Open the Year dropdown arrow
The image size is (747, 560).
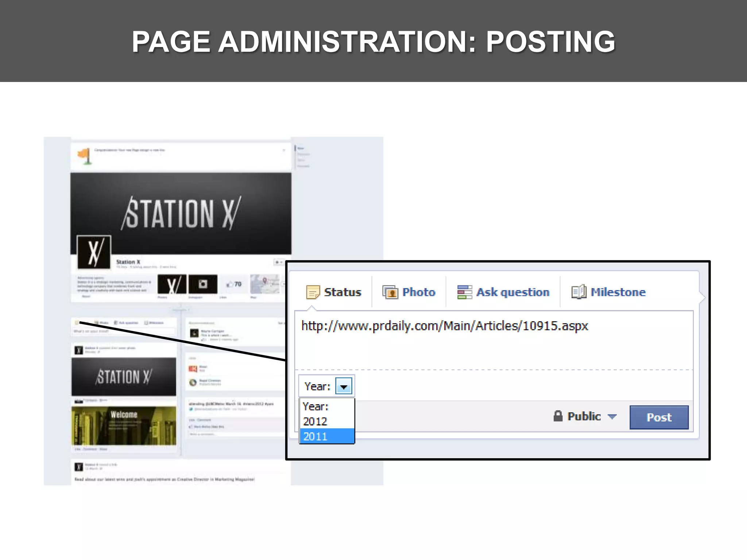[x=344, y=386]
